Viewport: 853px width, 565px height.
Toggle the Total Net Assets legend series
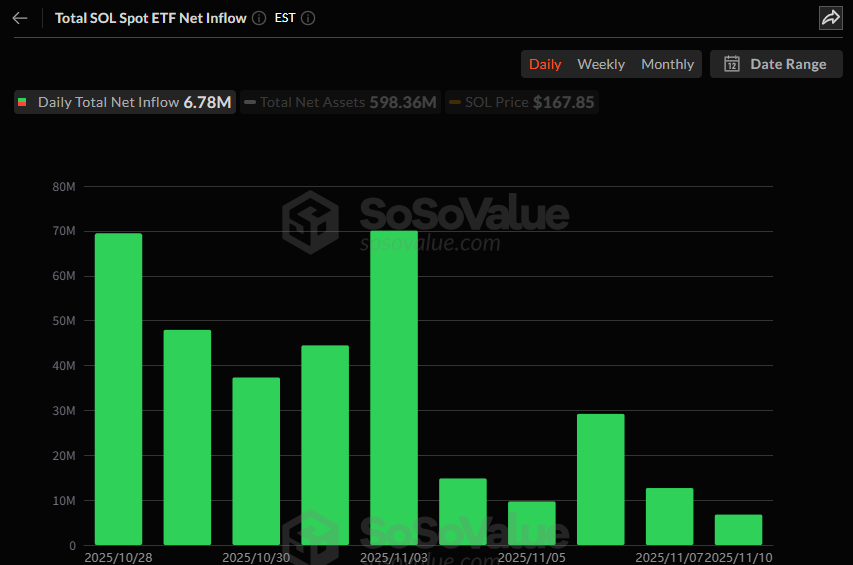tap(340, 102)
